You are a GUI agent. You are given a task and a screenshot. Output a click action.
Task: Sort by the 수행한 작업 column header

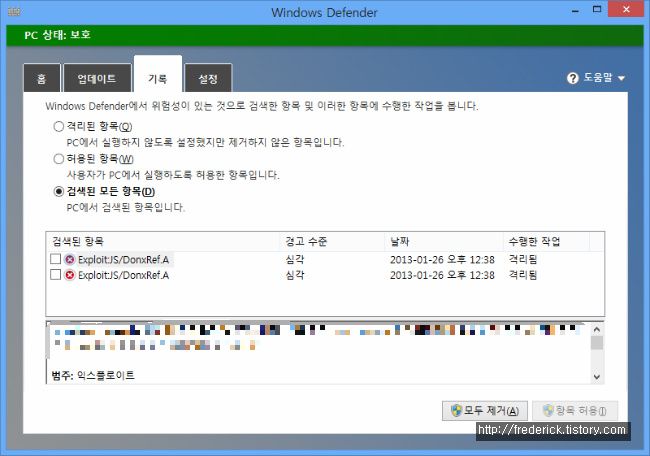point(546,241)
